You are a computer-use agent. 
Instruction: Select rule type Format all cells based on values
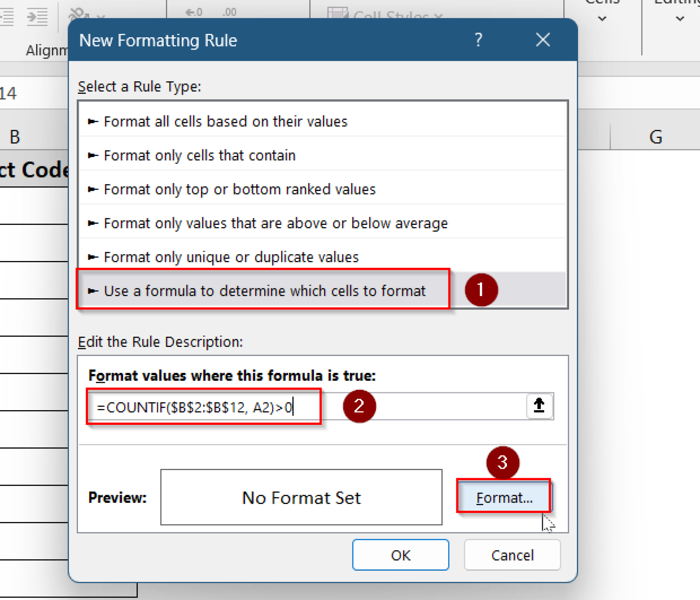pos(225,121)
